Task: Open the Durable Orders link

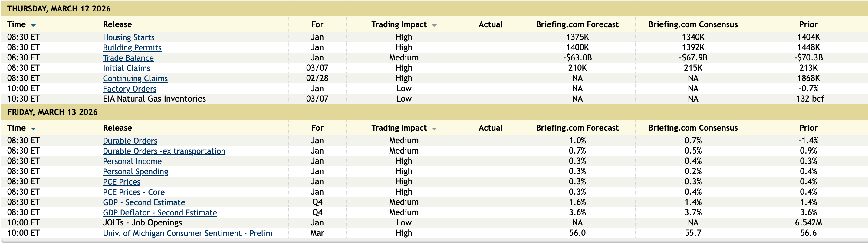Action: point(130,141)
